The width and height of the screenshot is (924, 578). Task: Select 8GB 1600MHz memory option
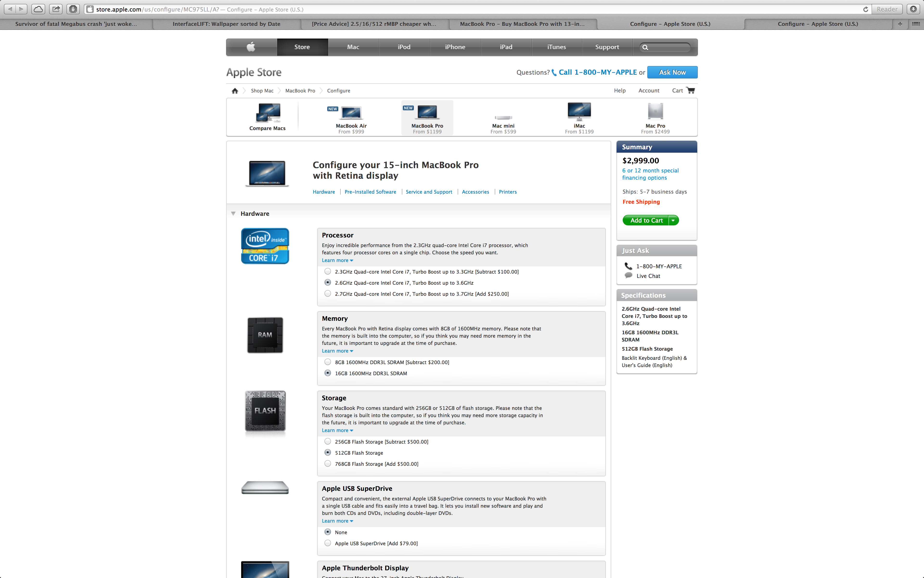tap(327, 362)
